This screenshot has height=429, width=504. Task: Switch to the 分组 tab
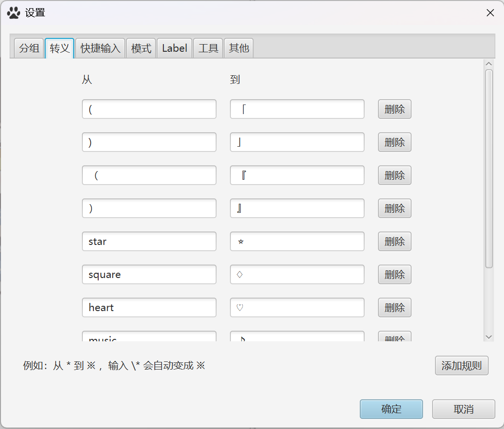point(29,48)
